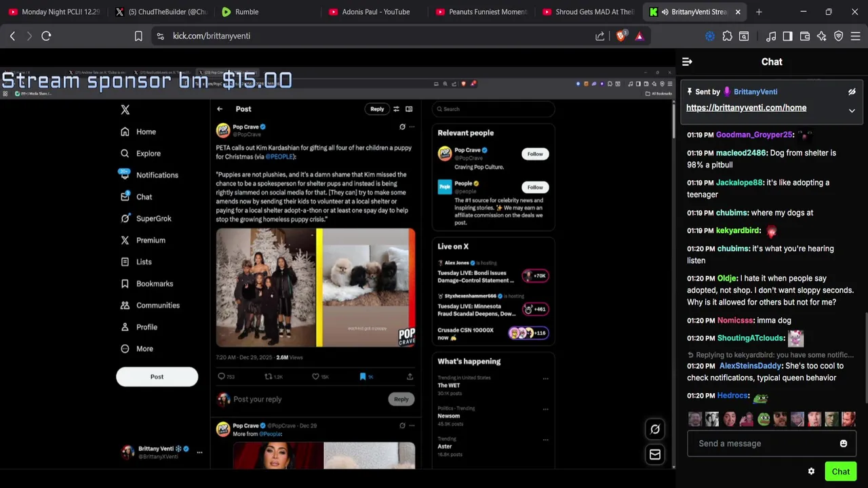Viewport: 868px width, 488px height.
Task: Open the Brave Wallet icon
Action: [805, 36]
